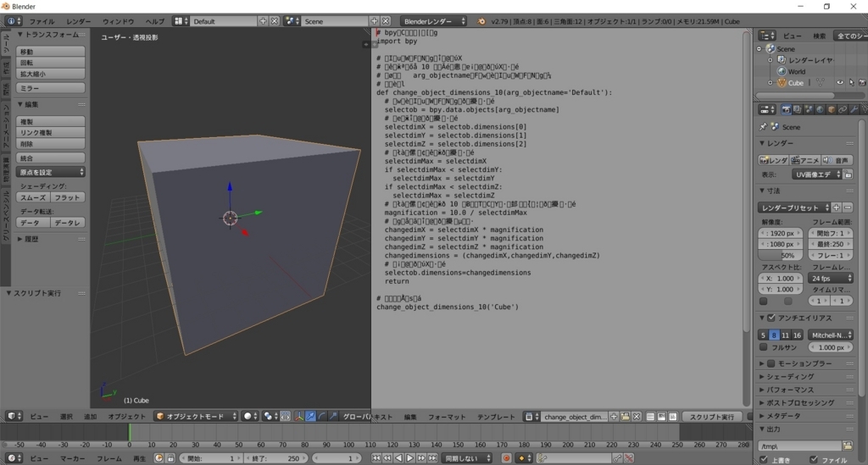Select the Render tab icon in Properties

pos(786,109)
